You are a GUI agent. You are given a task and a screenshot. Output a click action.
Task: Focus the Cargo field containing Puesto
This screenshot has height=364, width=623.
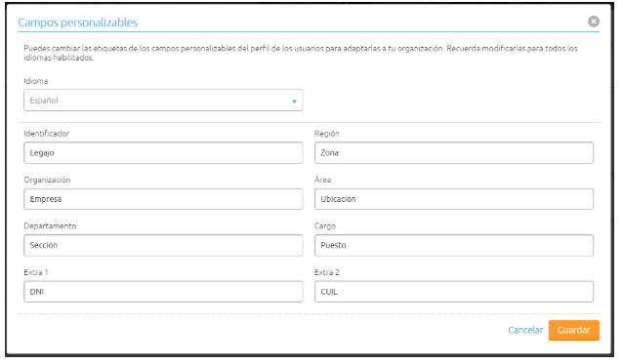tap(454, 245)
